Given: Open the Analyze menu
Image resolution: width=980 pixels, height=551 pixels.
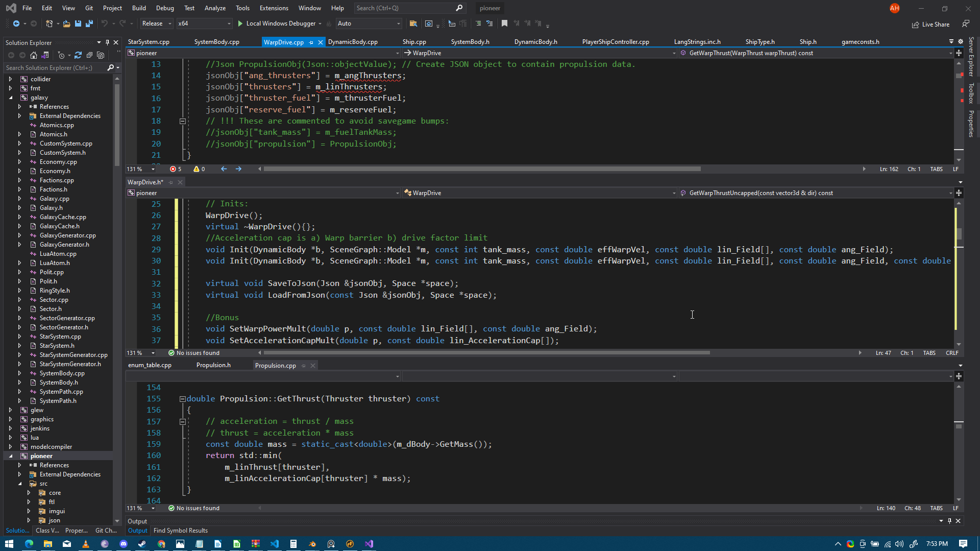Looking at the screenshot, I should point(215,8).
